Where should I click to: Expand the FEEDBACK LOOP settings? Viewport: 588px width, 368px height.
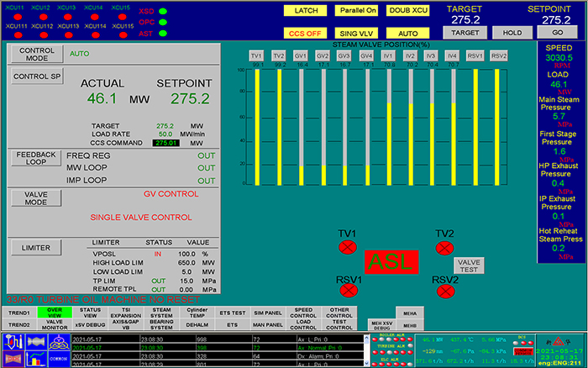pos(34,157)
